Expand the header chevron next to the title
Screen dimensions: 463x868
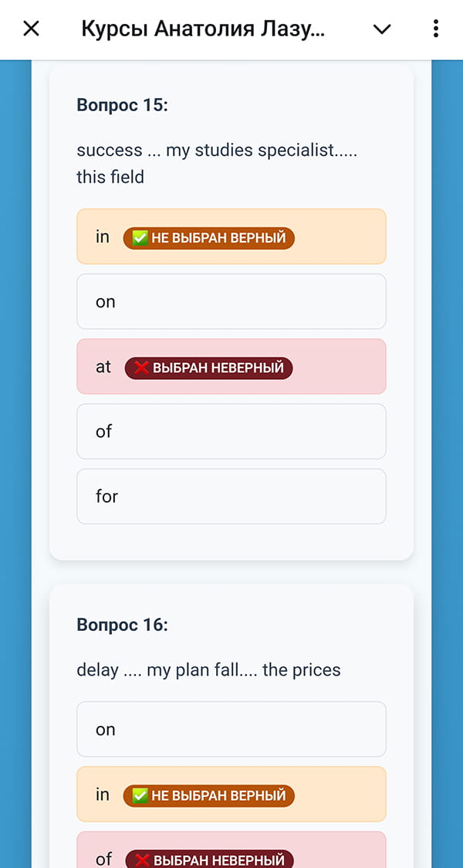(382, 28)
